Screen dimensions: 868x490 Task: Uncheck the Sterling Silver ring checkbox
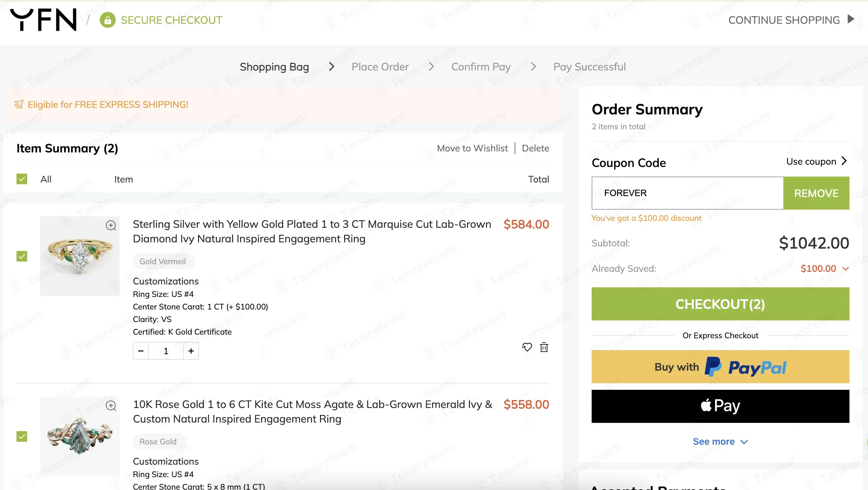tap(22, 256)
